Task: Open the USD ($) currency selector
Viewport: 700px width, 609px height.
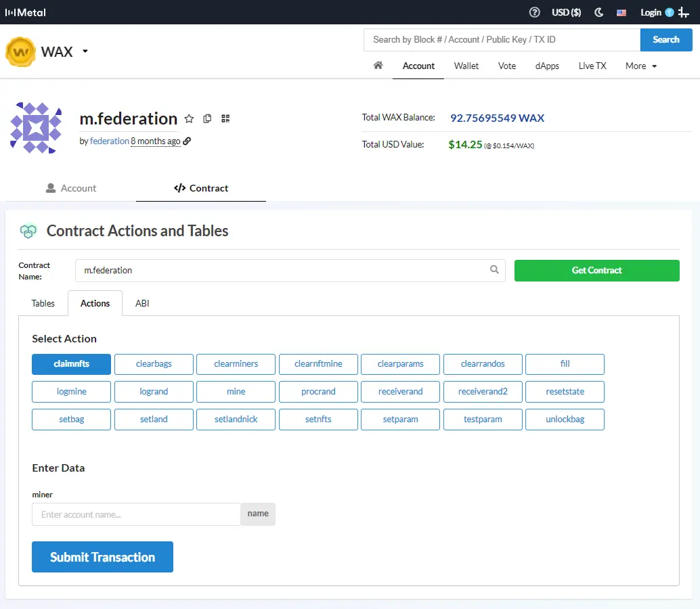Action: click(x=566, y=12)
